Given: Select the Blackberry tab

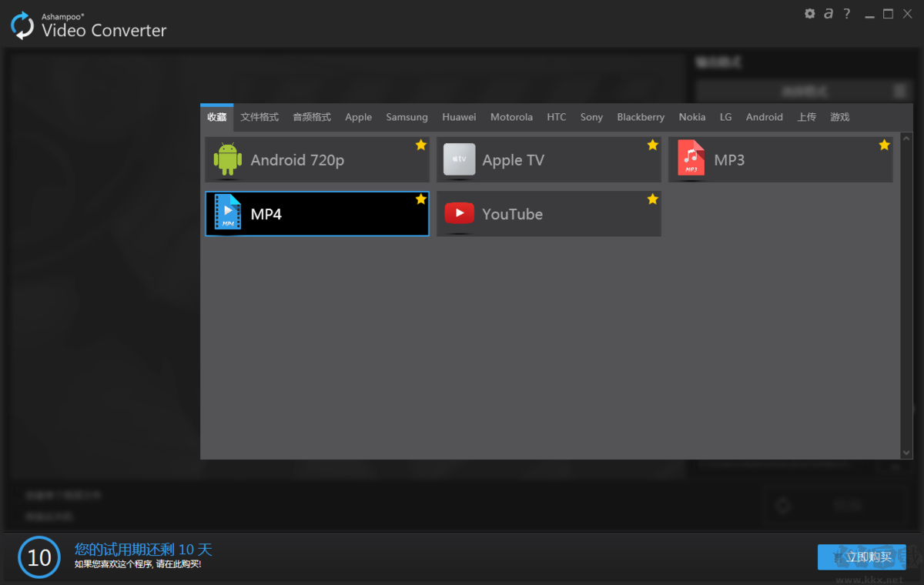Looking at the screenshot, I should (x=641, y=117).
